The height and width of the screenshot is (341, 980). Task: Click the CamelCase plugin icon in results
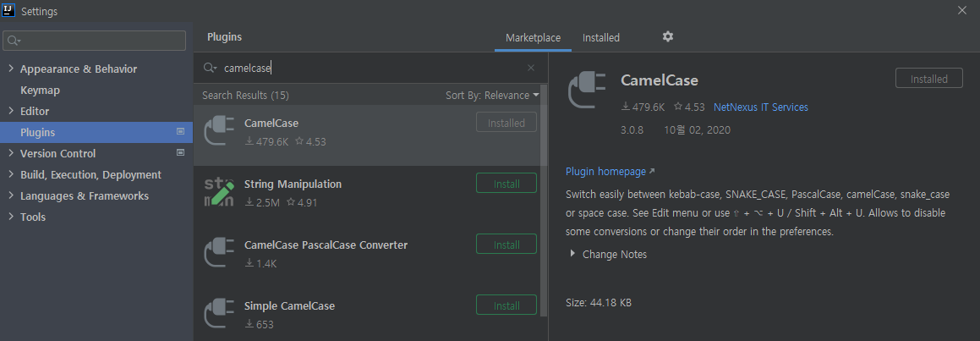[x=219, y=131]
